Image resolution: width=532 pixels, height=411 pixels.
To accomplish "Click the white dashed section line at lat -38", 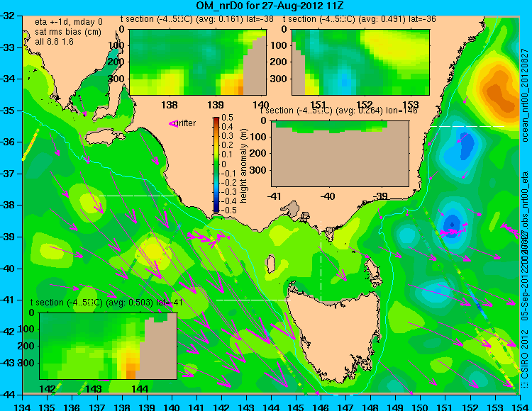I will click(x=137, y=196).
